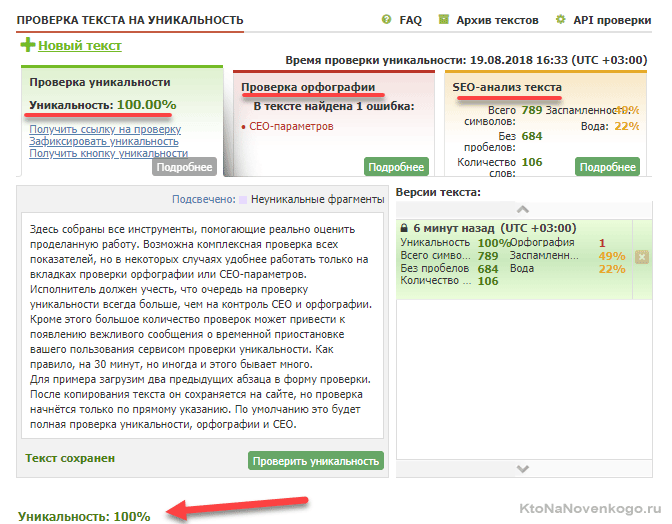The image size is (672, 524).
Task: Click Получить ссылку на проверку link
Action: (105, 129)
